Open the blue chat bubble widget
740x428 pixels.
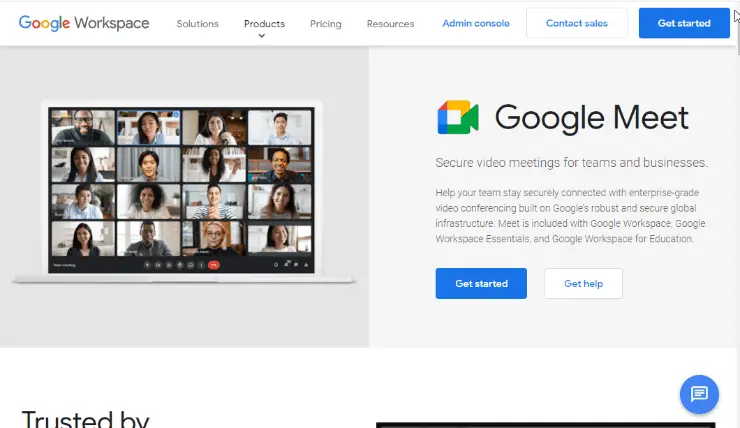tap(699, 394)
